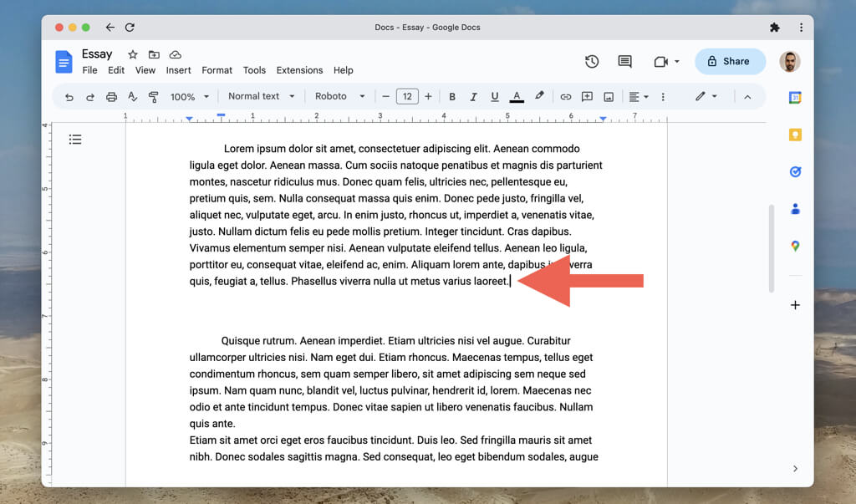
Task: Open the Insert menu
Action: coord(178,70)
